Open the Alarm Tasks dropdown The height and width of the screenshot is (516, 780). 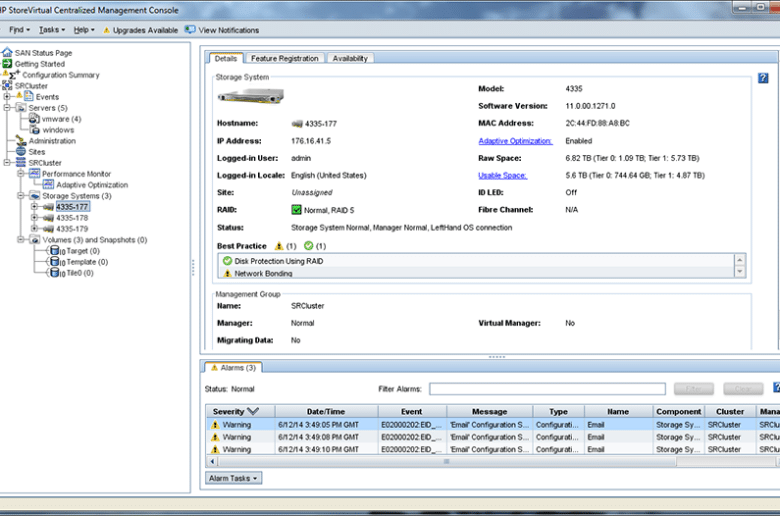[233, 478]
